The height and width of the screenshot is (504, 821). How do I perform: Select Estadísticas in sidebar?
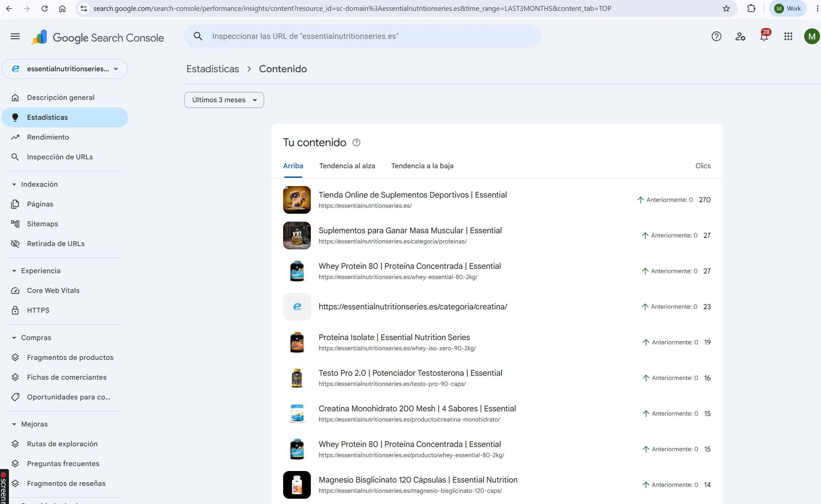65,117
